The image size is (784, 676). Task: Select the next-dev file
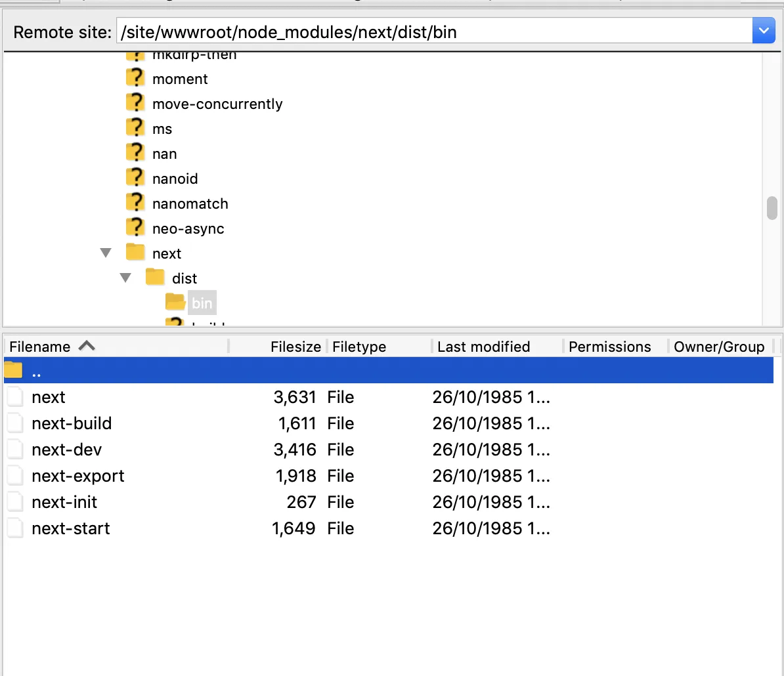(66, 450)
